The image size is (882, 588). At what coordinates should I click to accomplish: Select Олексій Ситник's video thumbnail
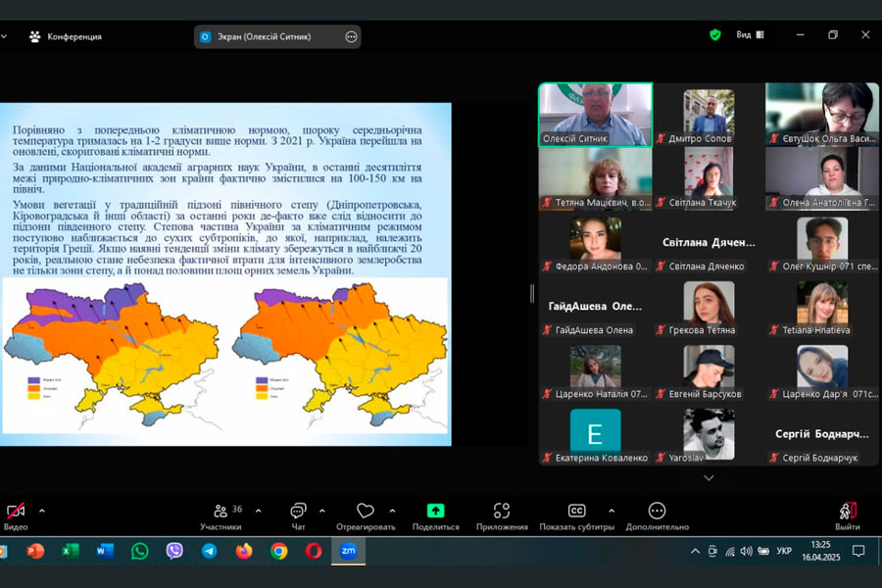point(595,115)
